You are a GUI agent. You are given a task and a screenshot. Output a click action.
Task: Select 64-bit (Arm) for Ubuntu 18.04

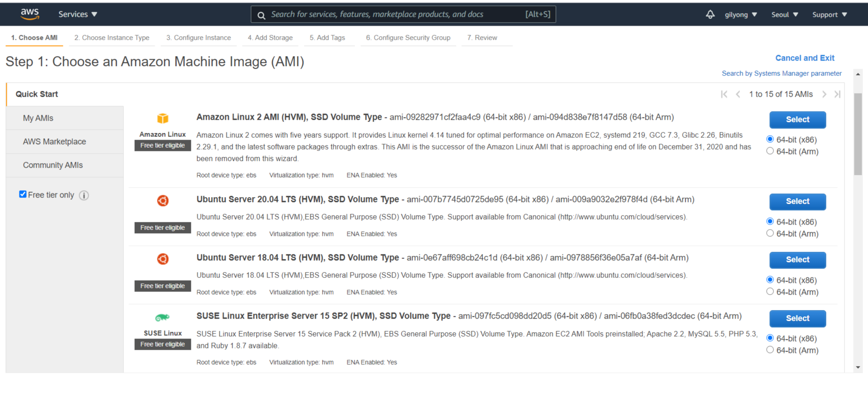[770, 291]
